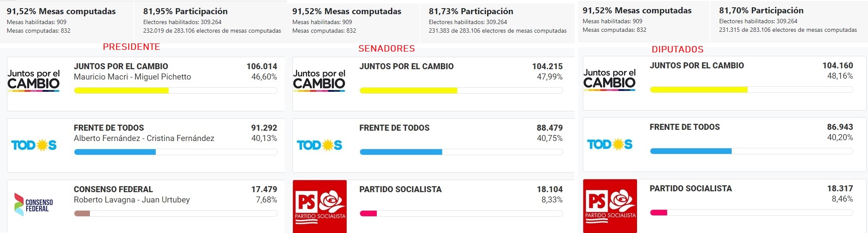The image size is (868, 233).
Task: Click the yellow progress bar showing 46,60%
Action: pyautogui.click(x=121, y=91)
